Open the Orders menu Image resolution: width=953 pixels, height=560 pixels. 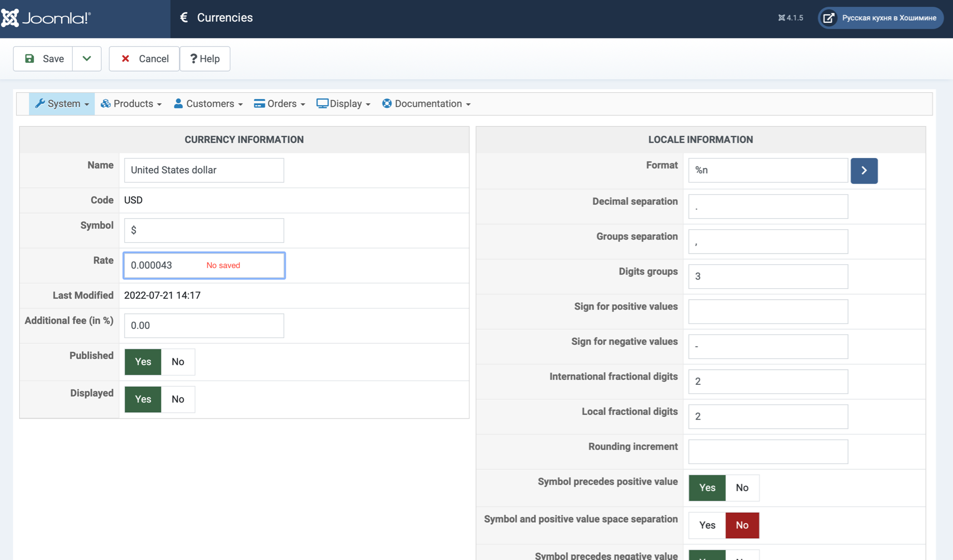[x=280, y=104]
